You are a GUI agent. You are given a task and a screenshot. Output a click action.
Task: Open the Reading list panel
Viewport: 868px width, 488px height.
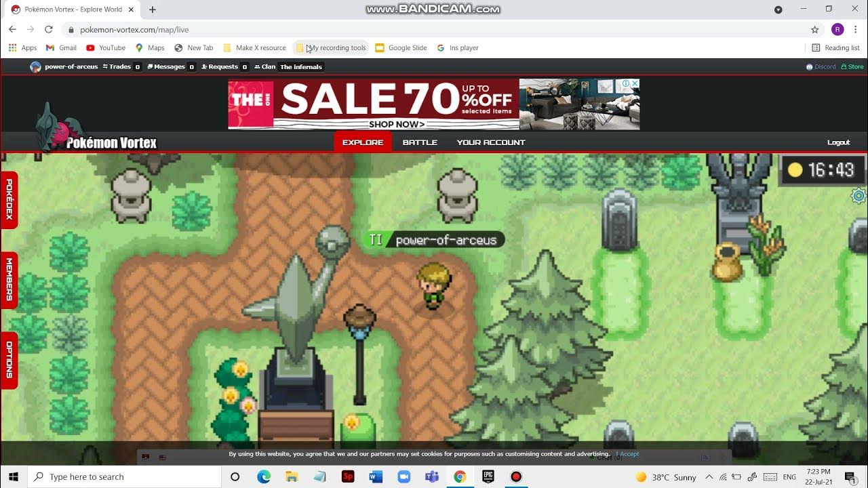tap(836, 48)
